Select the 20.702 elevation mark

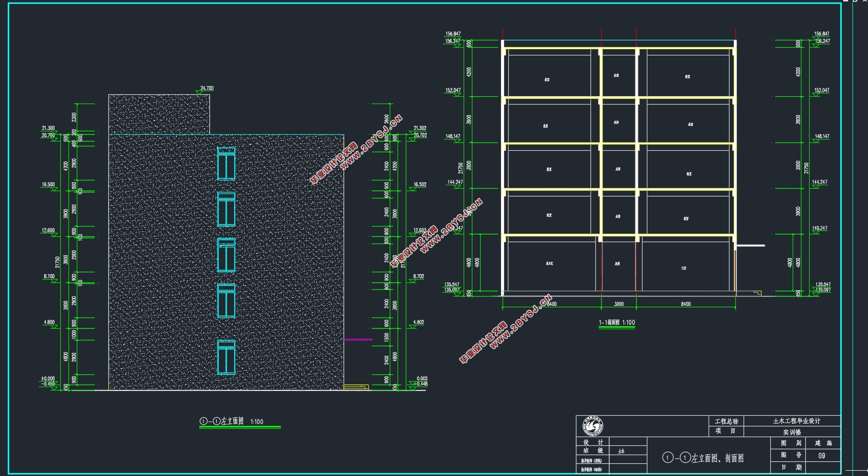point(420,135)
